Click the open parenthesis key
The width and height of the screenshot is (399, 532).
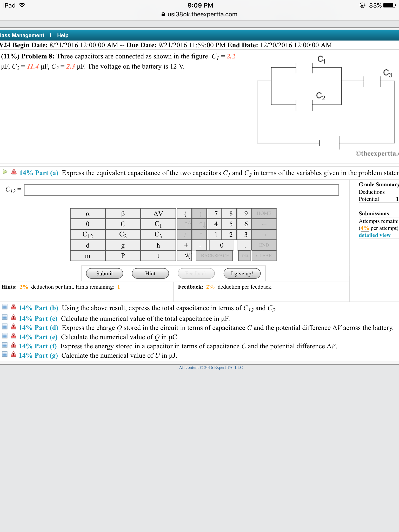tap(185, 214)
